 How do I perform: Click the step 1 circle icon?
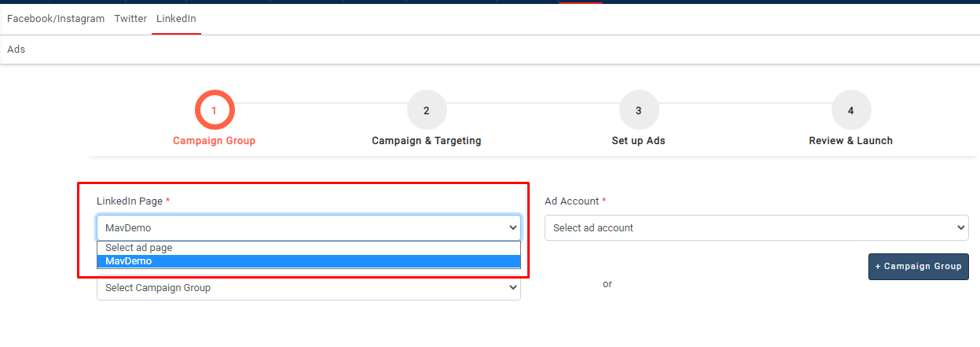point(214,111)
